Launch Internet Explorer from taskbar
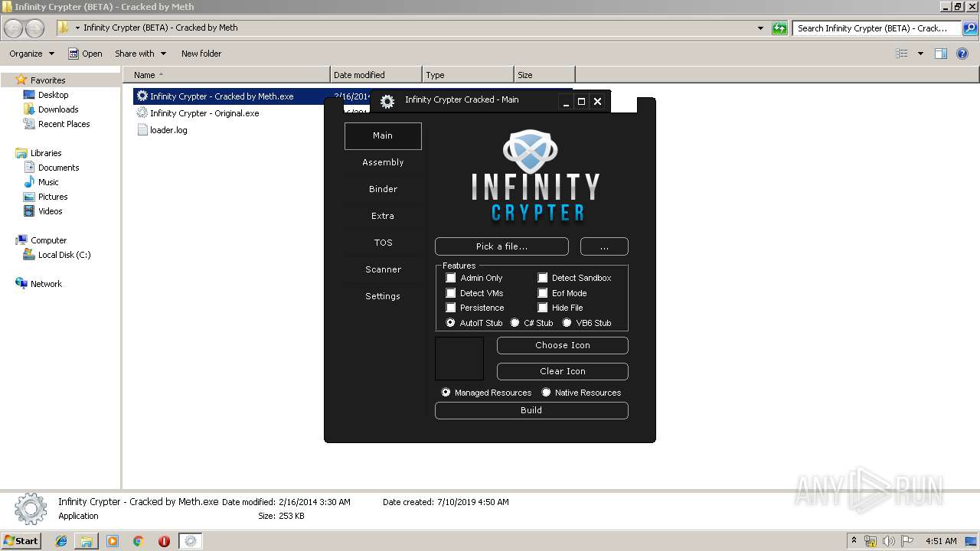Image resolution: width=980 pixels, height=551 pixels. tap(61, 541)
